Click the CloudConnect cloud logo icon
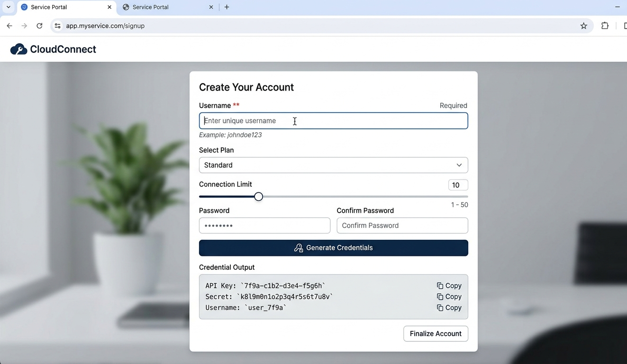The width and height of the screenshot is (627, 364). 18,49
